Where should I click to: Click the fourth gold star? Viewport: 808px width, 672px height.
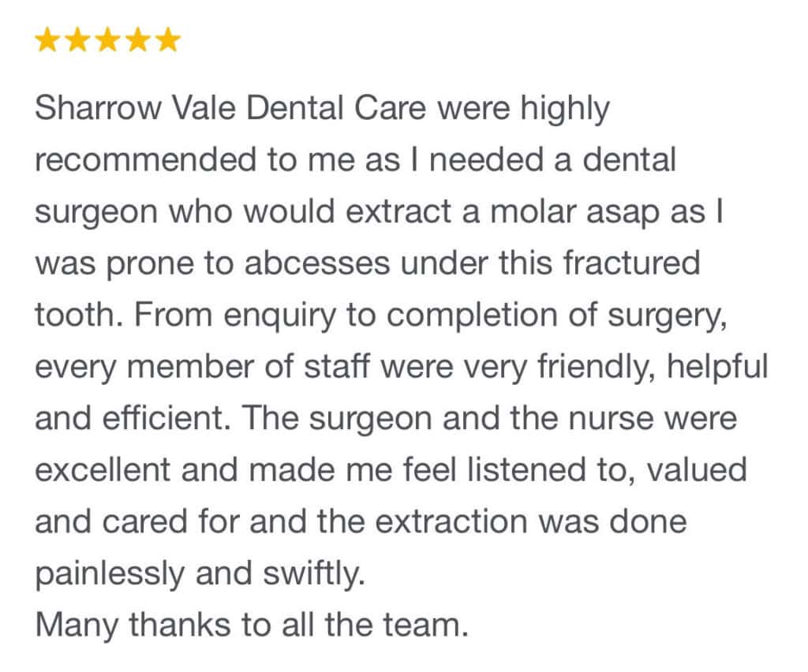(137, 40)
